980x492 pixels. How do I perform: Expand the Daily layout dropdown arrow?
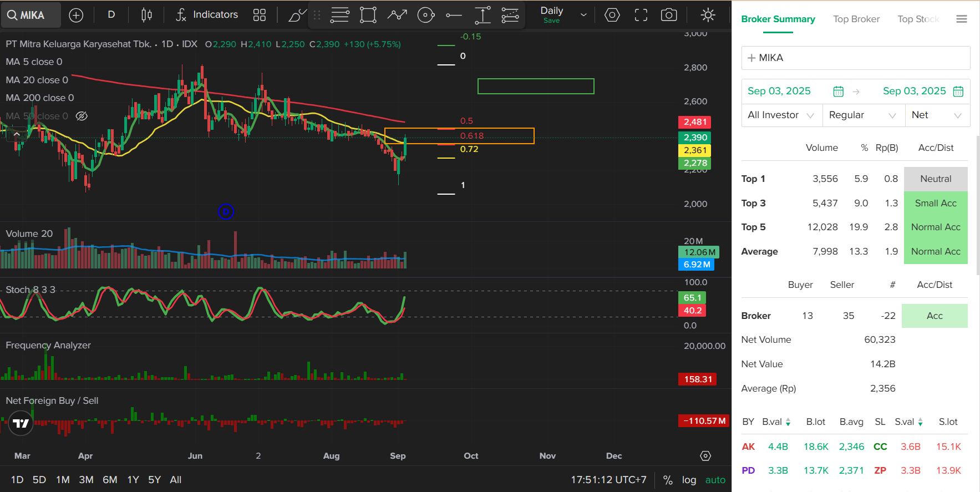[x=583, y=15]
